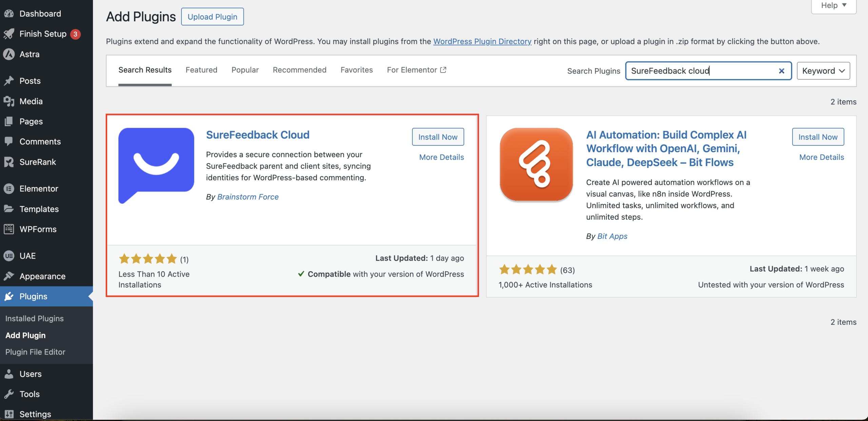Click the Dashboard gauge icon in sidebar
Screen dimensions: 868x421
point(9,14)
